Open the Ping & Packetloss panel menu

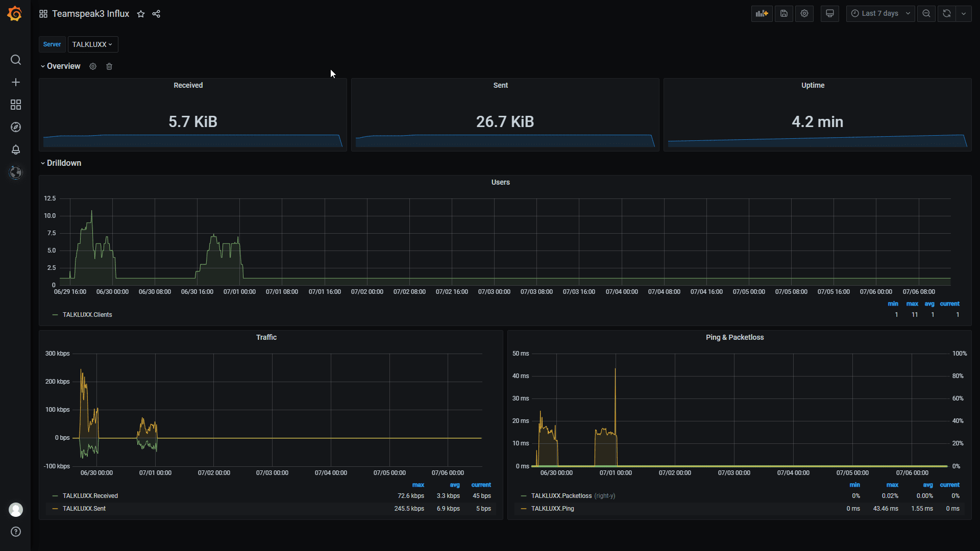coord(734,337)
